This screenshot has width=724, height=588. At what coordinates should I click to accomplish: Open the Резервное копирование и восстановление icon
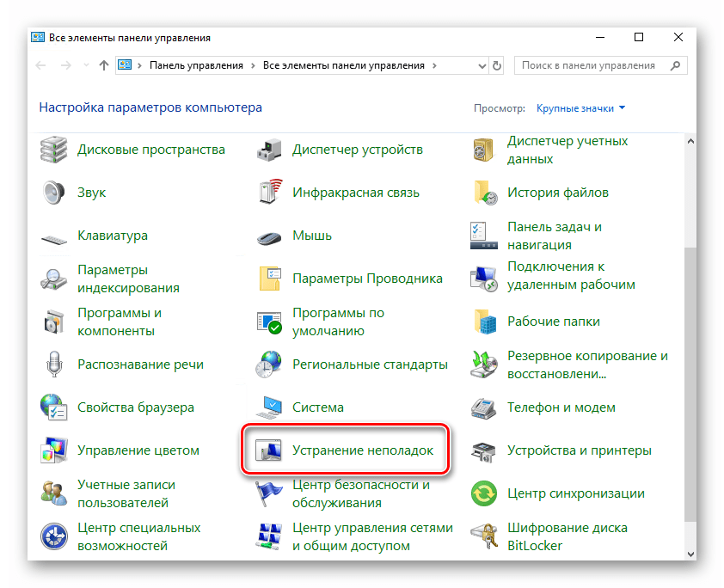pyautogui.click(x=483, y=364)
